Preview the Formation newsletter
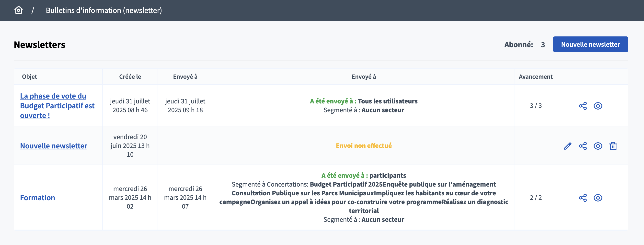The height and width of the screenshot is (245, 644). (x=598, y=198)
